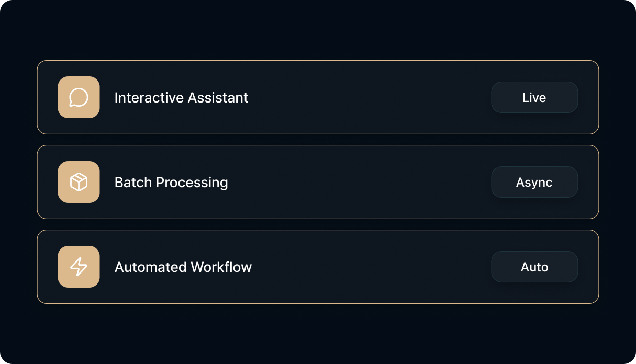Select the package box icon

click(79, 182)
